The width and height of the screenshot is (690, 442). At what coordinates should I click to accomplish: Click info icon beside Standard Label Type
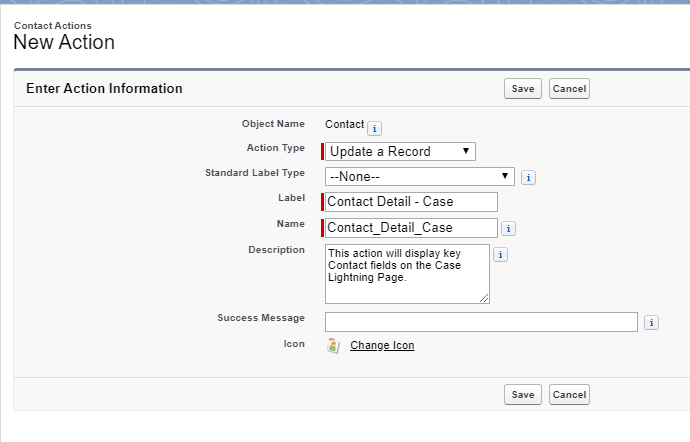pyautogui.click(x=528, y=178)
